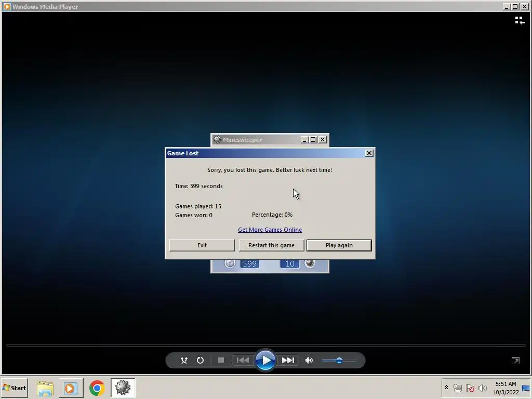Toggle shuffle in Windows Media Player
Image resolution: width=532 pixels, height=399 pixels.
click(184, 361)
